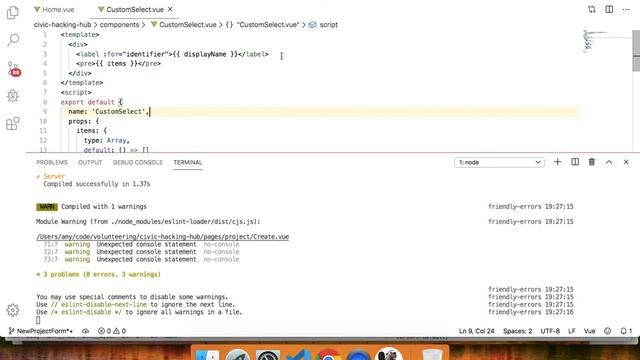This screenshot has height=360, width=640.
Task: Select the TERMINAL panel tab
Action: [188, 162]
